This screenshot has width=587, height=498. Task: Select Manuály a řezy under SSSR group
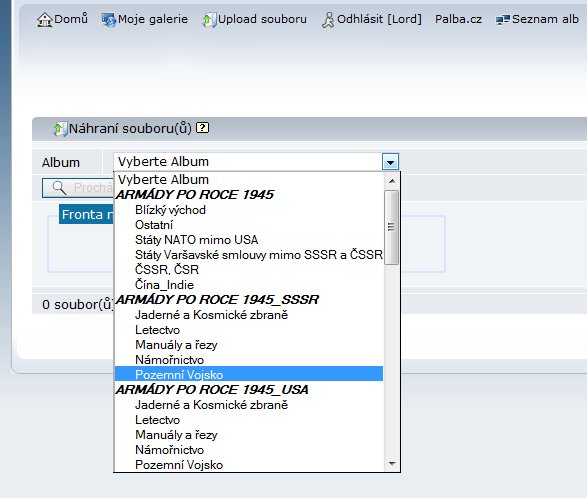(x=249, y=344)
